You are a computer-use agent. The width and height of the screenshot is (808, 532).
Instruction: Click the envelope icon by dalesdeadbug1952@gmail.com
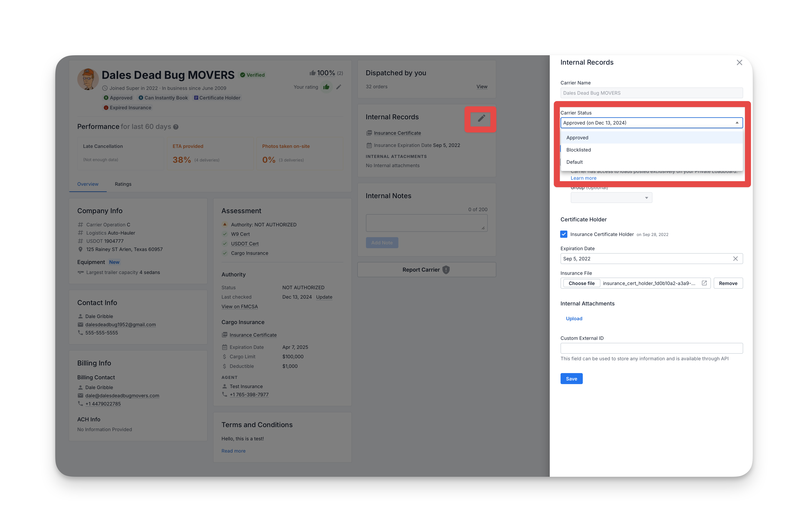pyautogui.click(x=80, y=325)
